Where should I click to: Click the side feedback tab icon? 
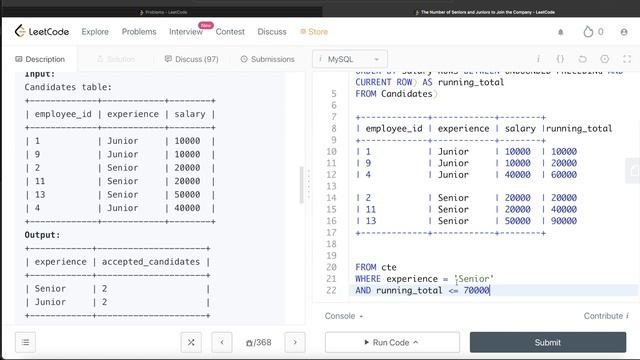[x=633, y=171]
